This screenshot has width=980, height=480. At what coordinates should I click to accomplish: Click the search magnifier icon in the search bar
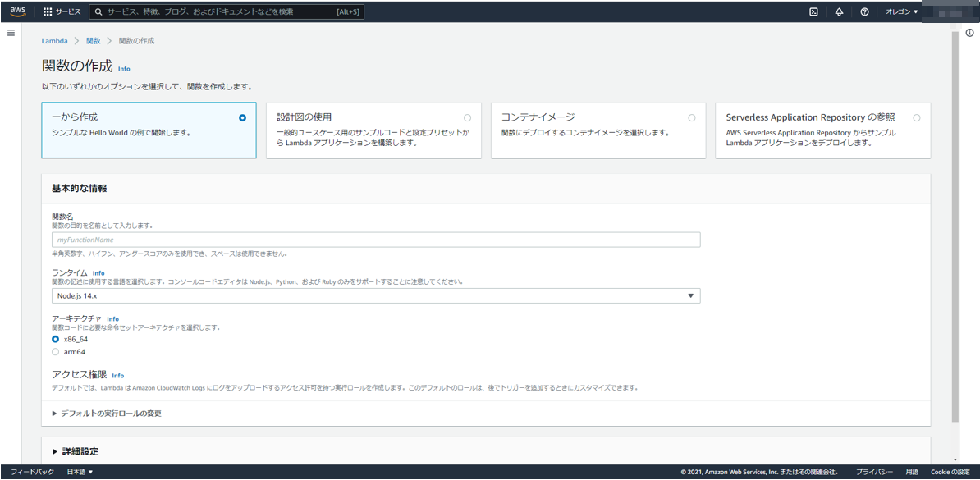click(x=98, y=11)
